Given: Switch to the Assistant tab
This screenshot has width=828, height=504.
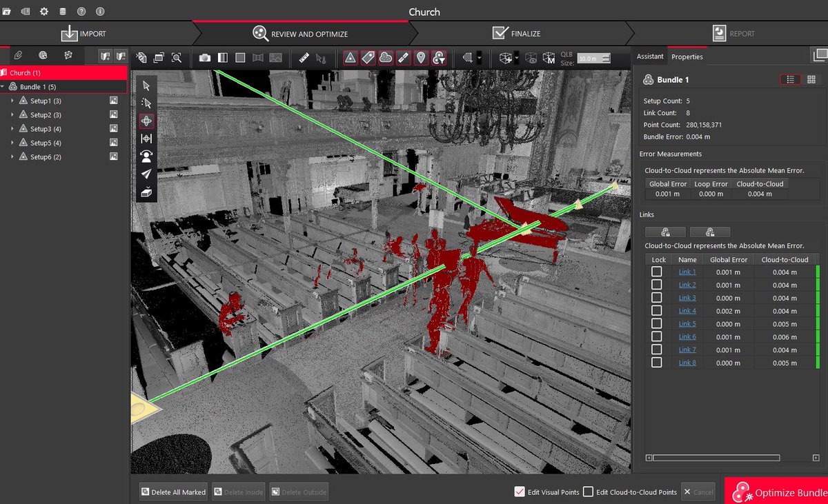Looking at the screenshot, I should coord(650,57).
